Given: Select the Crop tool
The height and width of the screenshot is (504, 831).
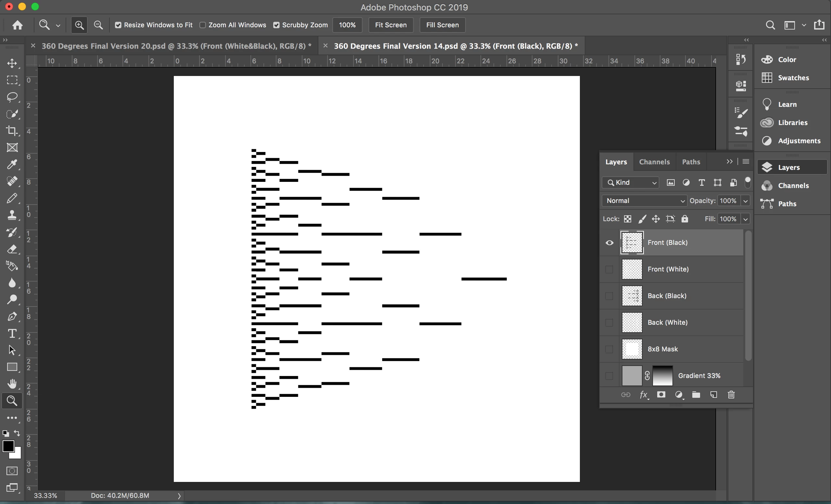Looking at the screenshot, I should click(x=12, y=131).
